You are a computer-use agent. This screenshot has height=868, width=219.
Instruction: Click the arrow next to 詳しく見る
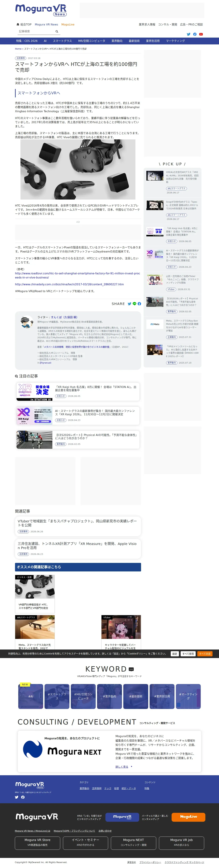point(132,767)
